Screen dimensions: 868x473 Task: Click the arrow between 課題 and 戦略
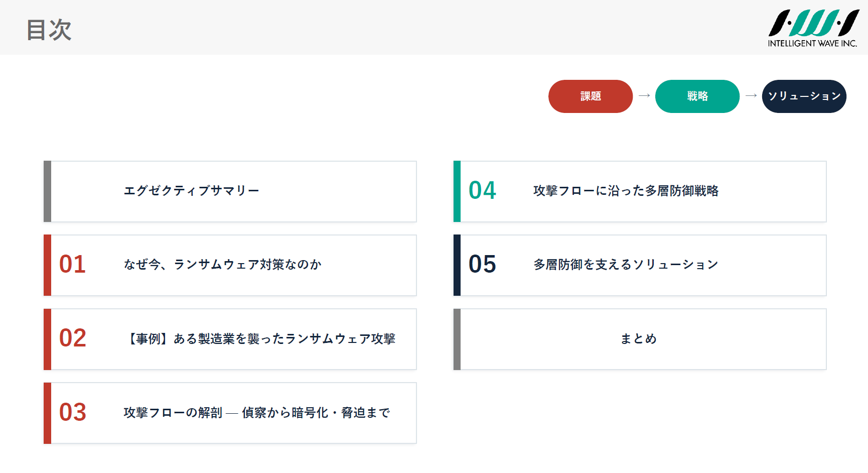pos(644,95)
